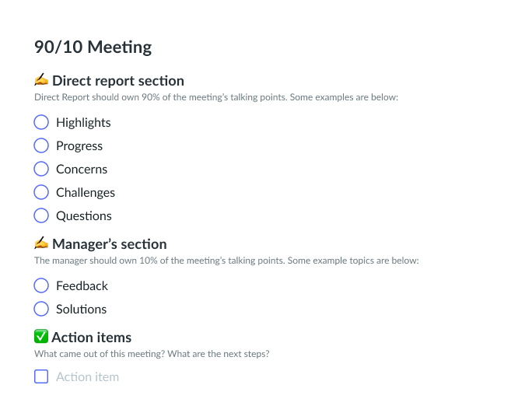Image resolution: width=532 pixels, height=420 pixels.
Task: Select the Questions circle bullet
Action: [x=41, y=215]
